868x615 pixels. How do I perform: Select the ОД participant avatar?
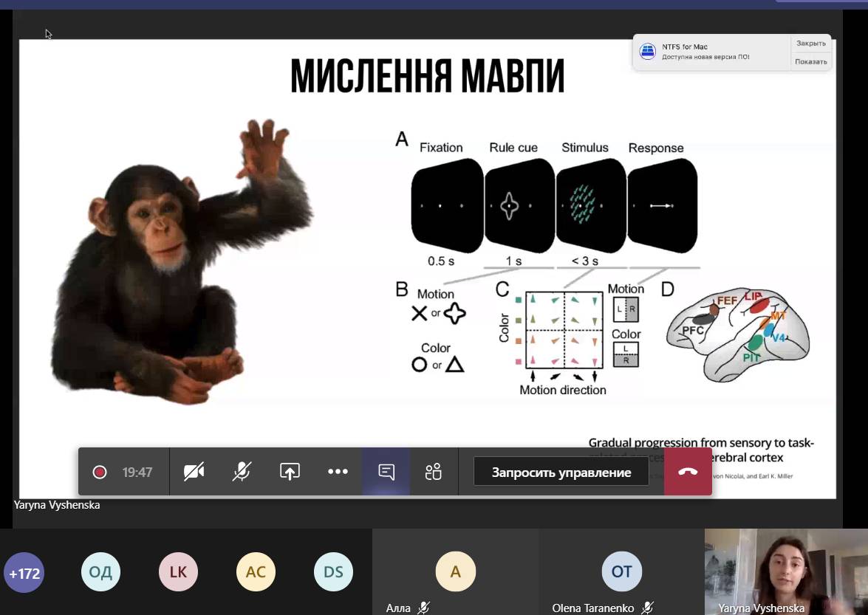coord(100,573)
